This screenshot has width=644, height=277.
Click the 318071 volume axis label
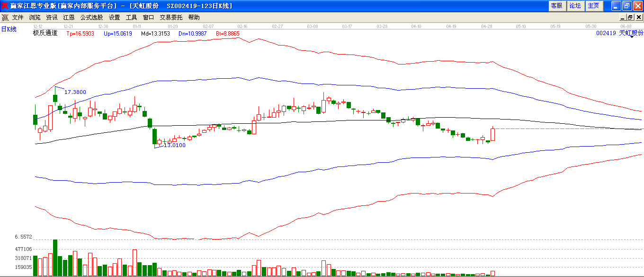click(x=23, y=258)
